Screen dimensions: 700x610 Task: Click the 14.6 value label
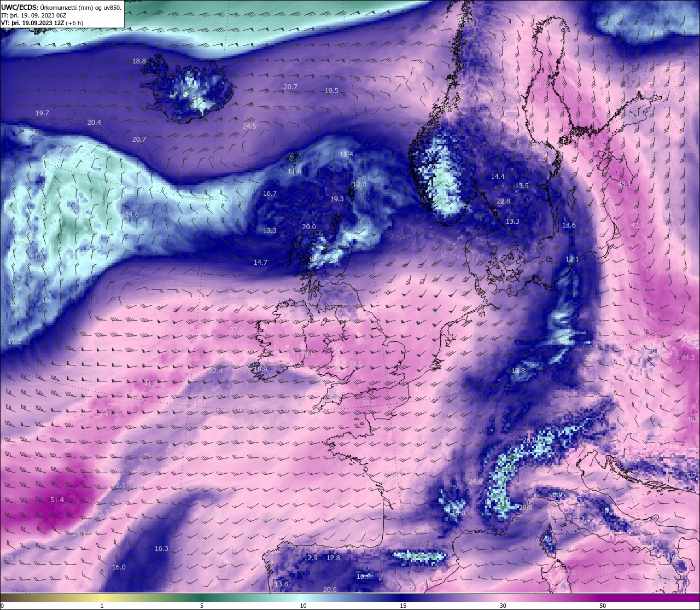pos(132,214)
